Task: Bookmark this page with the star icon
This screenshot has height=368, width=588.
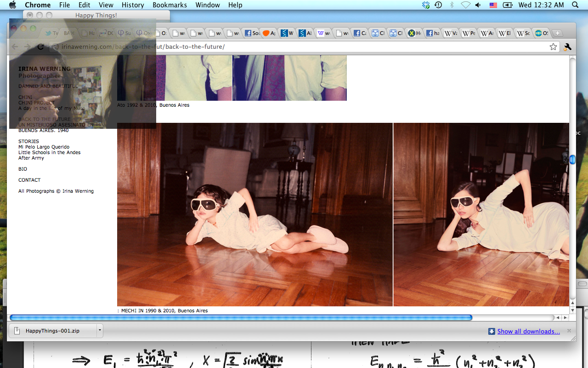Action: pos(553,46)
